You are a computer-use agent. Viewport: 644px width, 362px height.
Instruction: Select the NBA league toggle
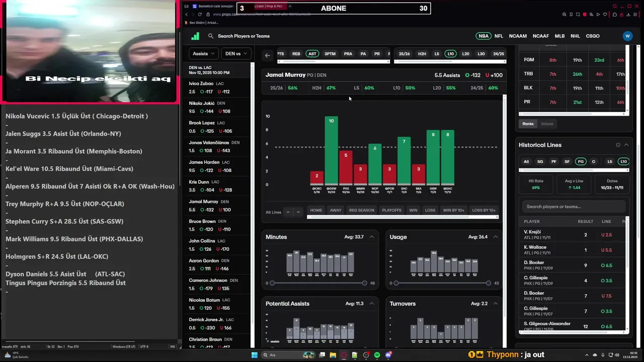pos(484,36)
